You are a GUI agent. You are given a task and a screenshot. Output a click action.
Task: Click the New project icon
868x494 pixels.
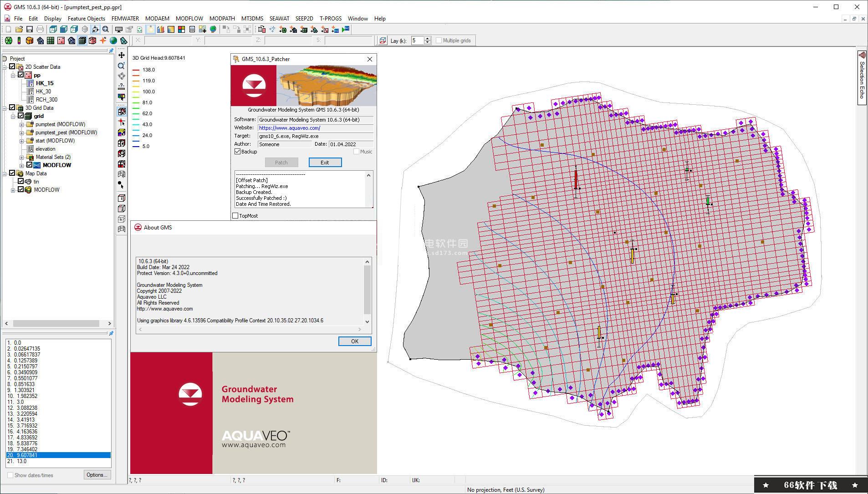tap(8, 30)
